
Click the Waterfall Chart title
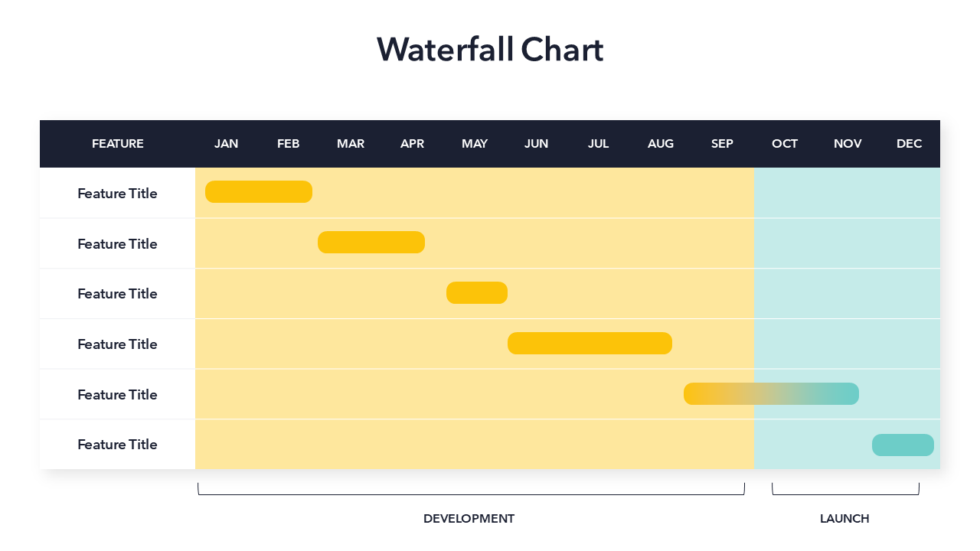coord(490,50)
